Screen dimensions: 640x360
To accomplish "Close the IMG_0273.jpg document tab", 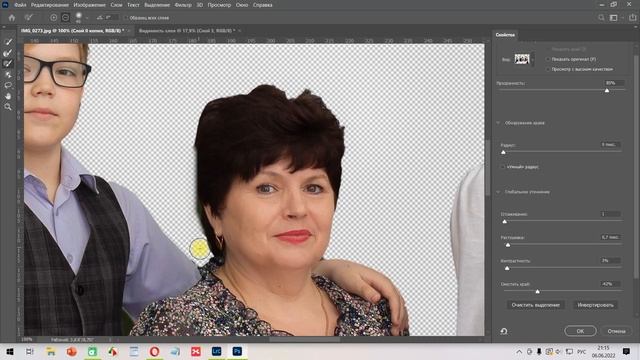I will coord(129,31).
